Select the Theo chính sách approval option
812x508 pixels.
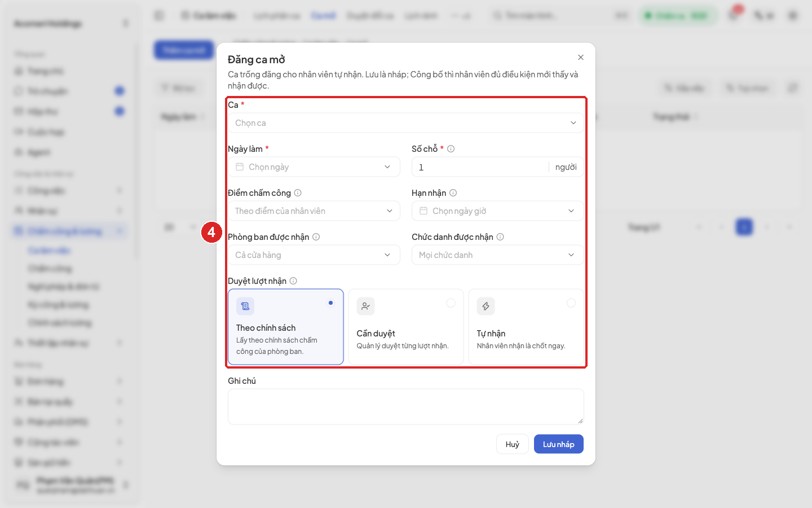pos(286,327)
